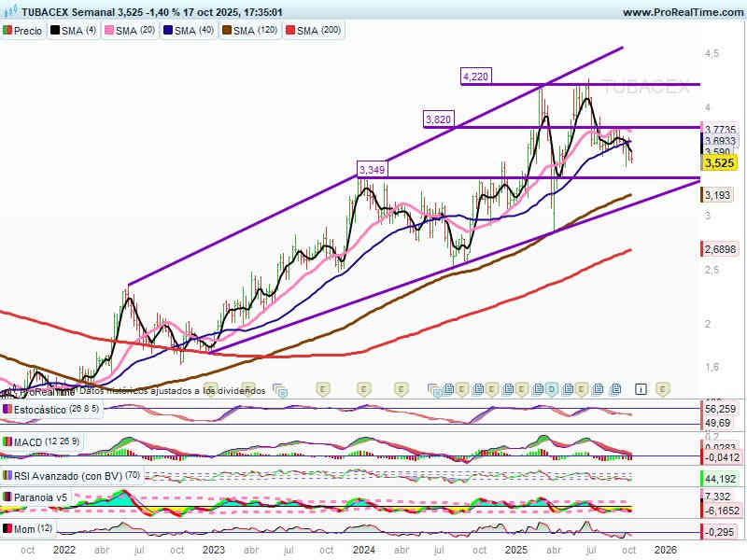This screenshot has height=560, width=747.
Task: Click the yellow 3,525 current price tag
Action: point(719,162)
